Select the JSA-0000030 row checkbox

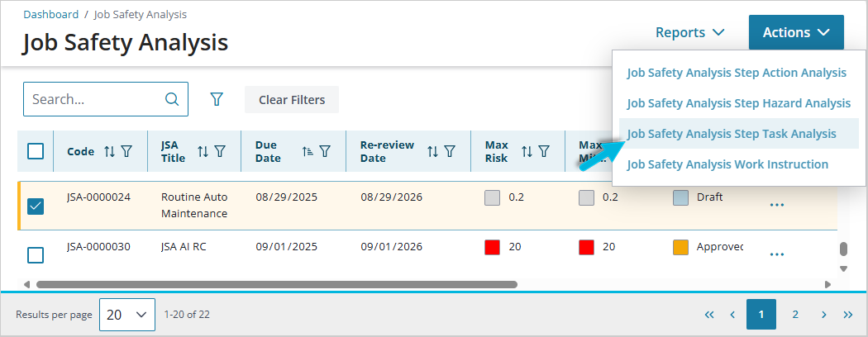[36, 254]
